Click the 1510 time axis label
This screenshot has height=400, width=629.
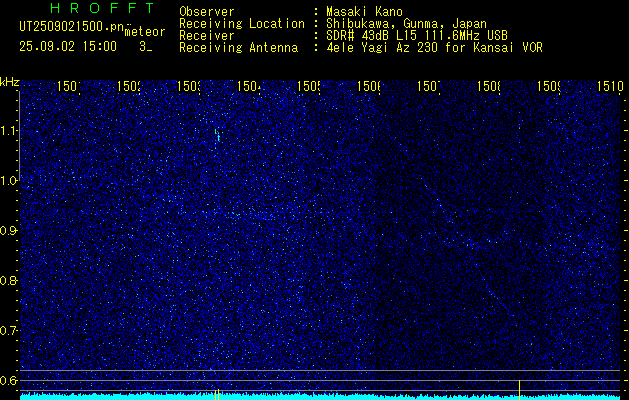click(x=609, y=86)
